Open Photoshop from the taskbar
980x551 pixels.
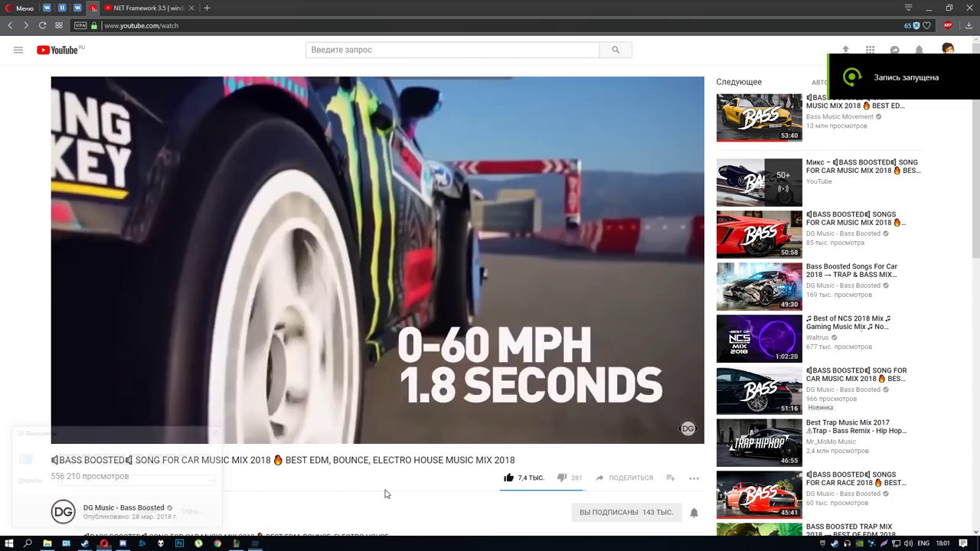[x=179, y=543]
